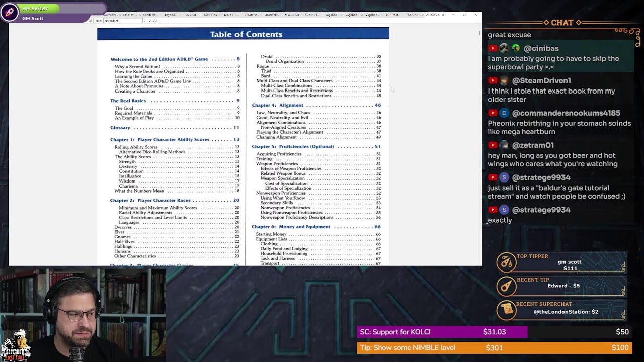Click 'Welcome to the 2nd Edition AD&D Game' heading
The image size is (644, 362).
(x=159, y=59)
